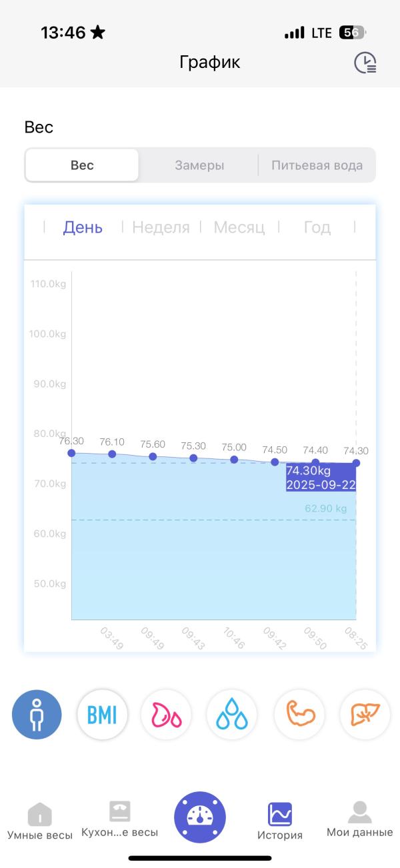Image resolution: width=400 pixels, height=868 pixels.
Task: Select the body weight figure icon
Action: pyautogui.click(x=37, y=715)
